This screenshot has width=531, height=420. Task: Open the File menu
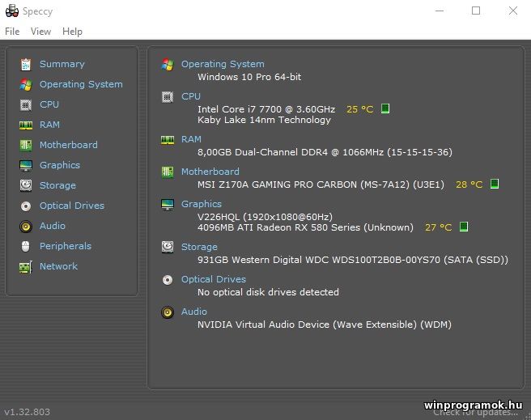tap(12, 32)
